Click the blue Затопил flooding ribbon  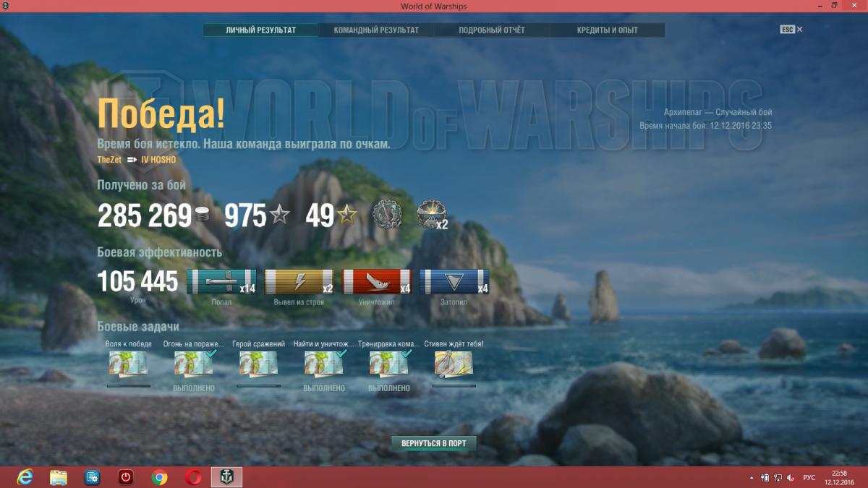pos(454,282)
